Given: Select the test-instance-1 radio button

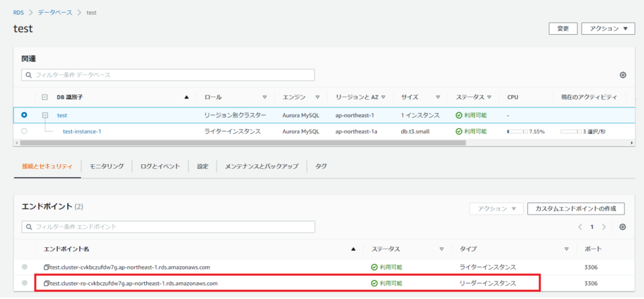Looking at the screenshot, I should click(24, 131).
